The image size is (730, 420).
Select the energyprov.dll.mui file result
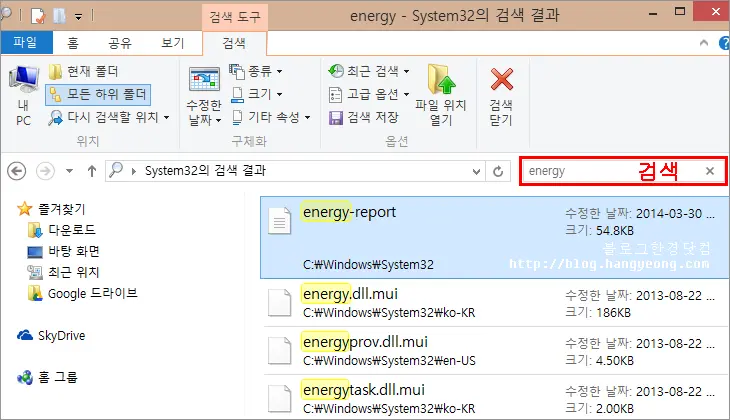(494, 351)
